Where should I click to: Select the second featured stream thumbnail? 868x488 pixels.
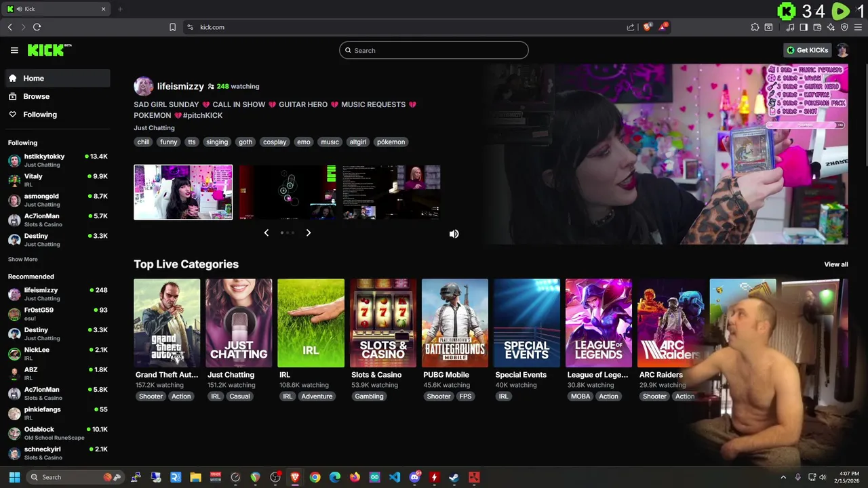coord(287,192)
